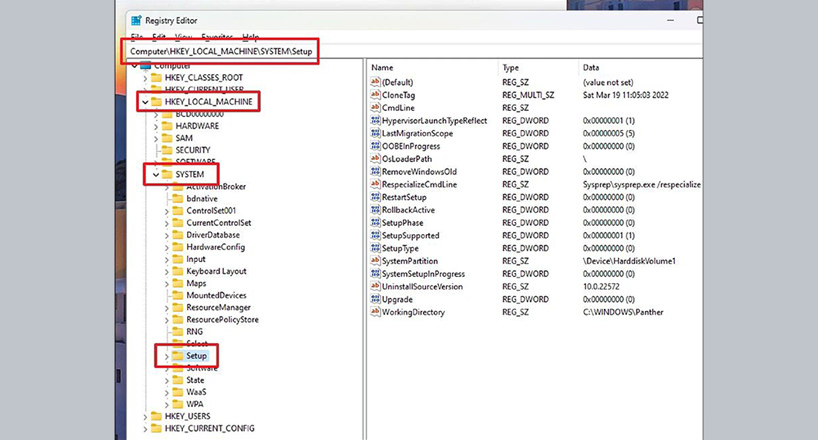The image size is (818, 440).
Task: Click the WorkingDirectory string icon
Action: [375, 312]
